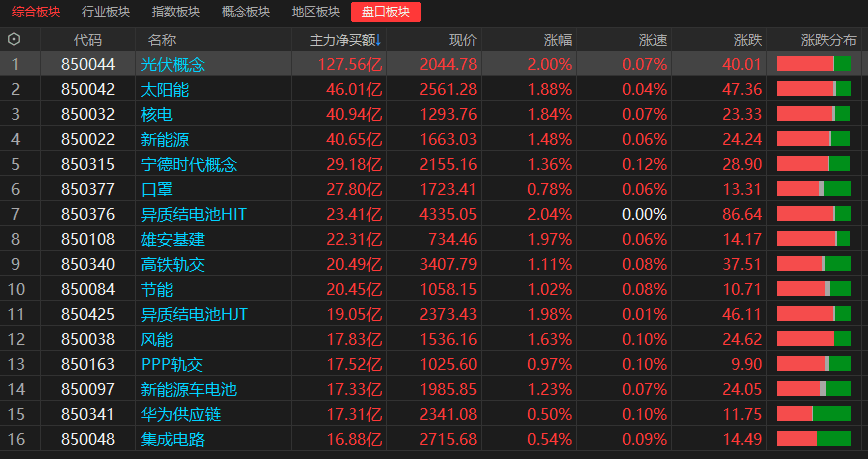Image resolution: width=868 pixels, height=459 pixels.
Task: Click 涨跌分布 bar for 口罩 row
Action: point(814,189)
